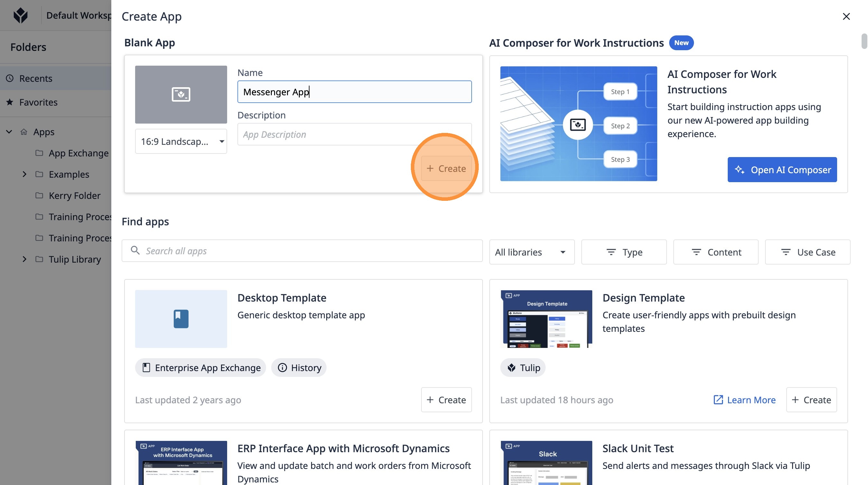Click Learn More link for Design Template
868x485 pixels.
(744, 400)
